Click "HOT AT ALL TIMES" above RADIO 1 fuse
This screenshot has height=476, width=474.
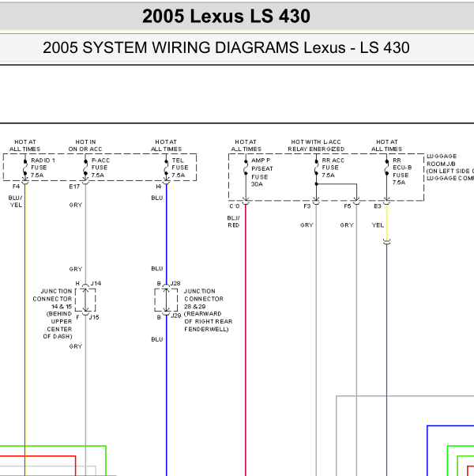point(24,145)
